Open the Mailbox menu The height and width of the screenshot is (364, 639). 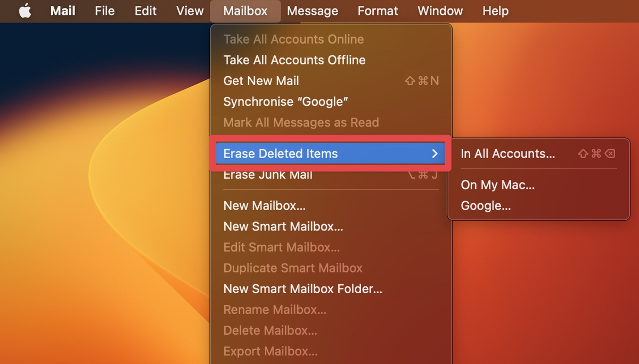tap(245, 11)
